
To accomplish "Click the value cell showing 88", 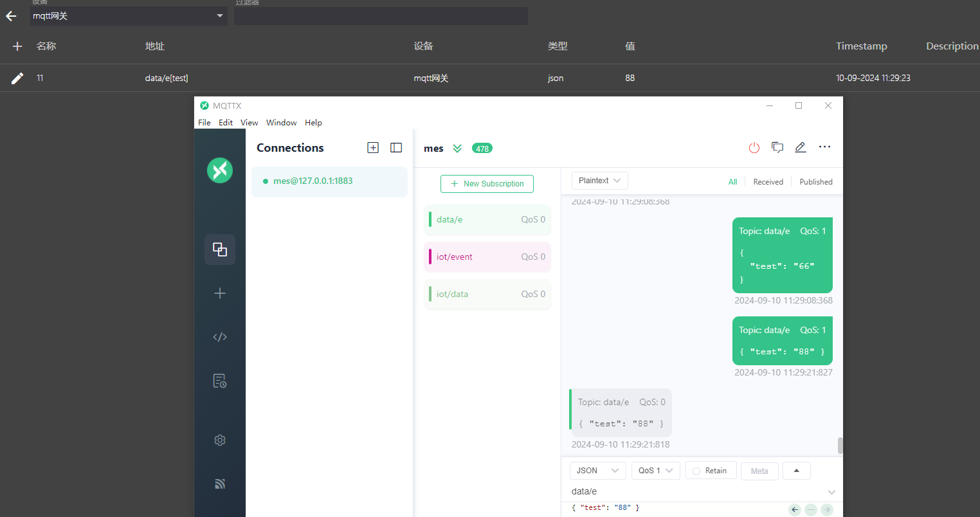I will (x=630, y=78).
